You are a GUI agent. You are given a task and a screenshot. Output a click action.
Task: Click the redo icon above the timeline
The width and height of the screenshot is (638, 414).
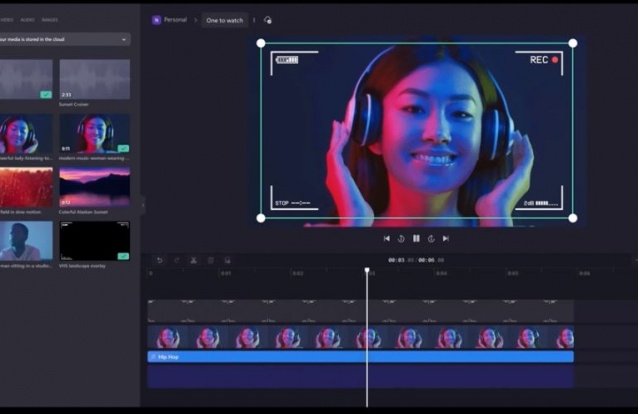(x=176, y=260)
